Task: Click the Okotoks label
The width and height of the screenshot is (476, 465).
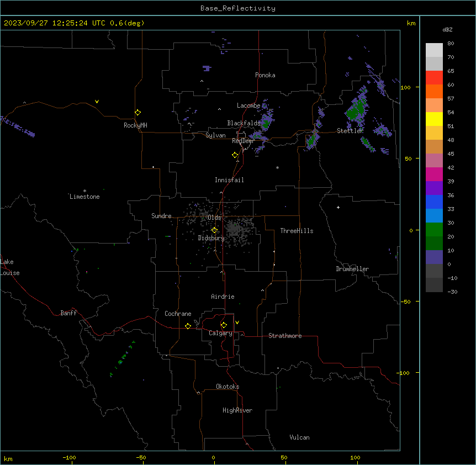Action: tap(228, 387)
